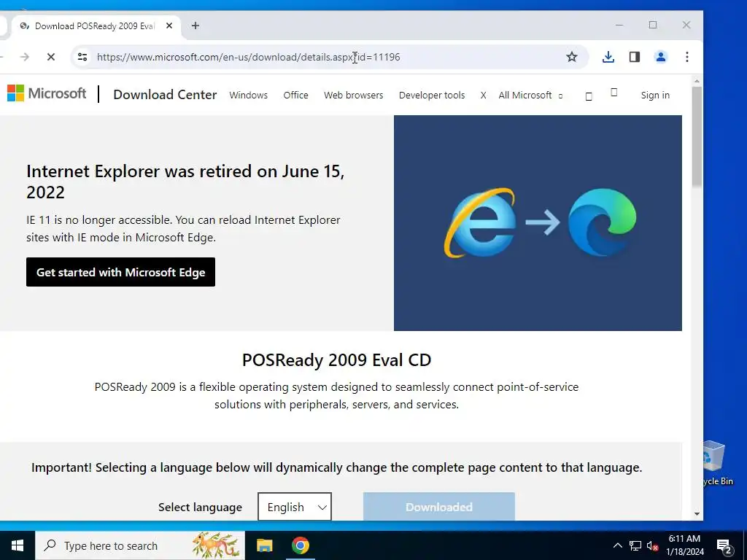This screenshot has width=747, height=560.
Task: Maximize the Chrome window
Action: [x=653, y=25]
